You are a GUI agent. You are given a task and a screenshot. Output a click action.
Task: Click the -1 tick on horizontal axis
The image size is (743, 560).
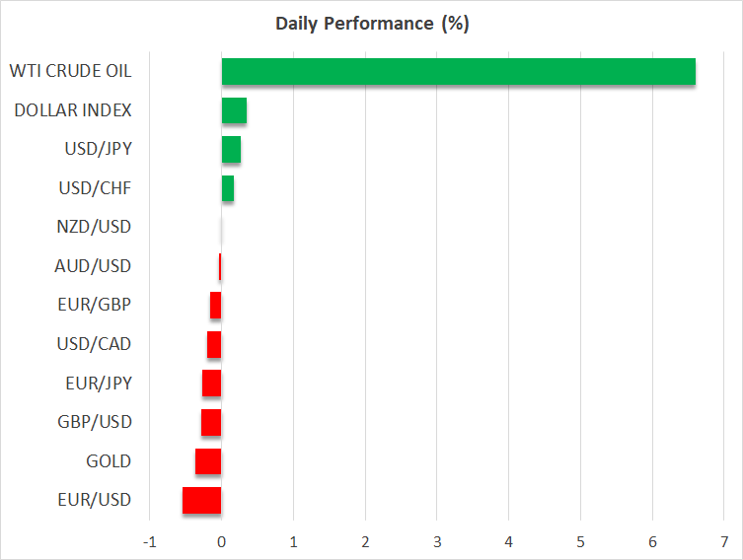148,542
